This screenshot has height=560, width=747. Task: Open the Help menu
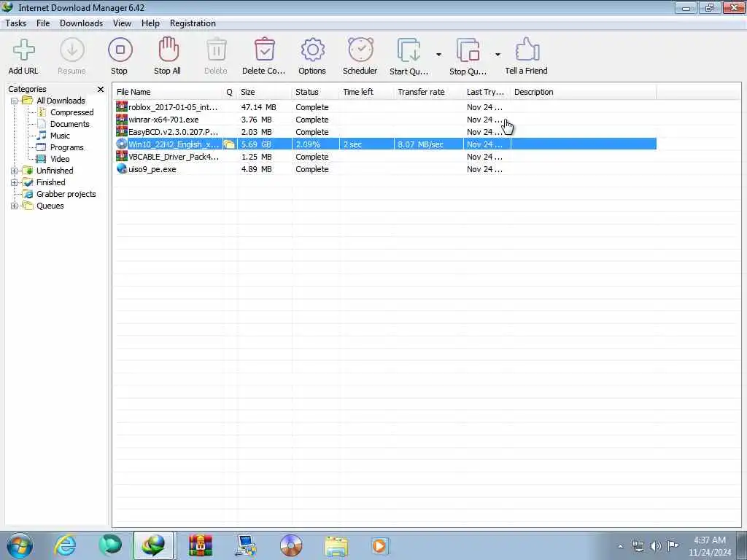(x=150, y=23)
